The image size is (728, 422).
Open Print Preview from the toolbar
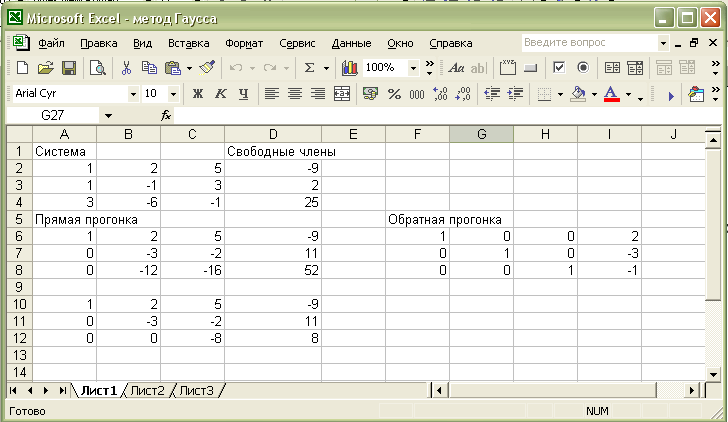98,68
